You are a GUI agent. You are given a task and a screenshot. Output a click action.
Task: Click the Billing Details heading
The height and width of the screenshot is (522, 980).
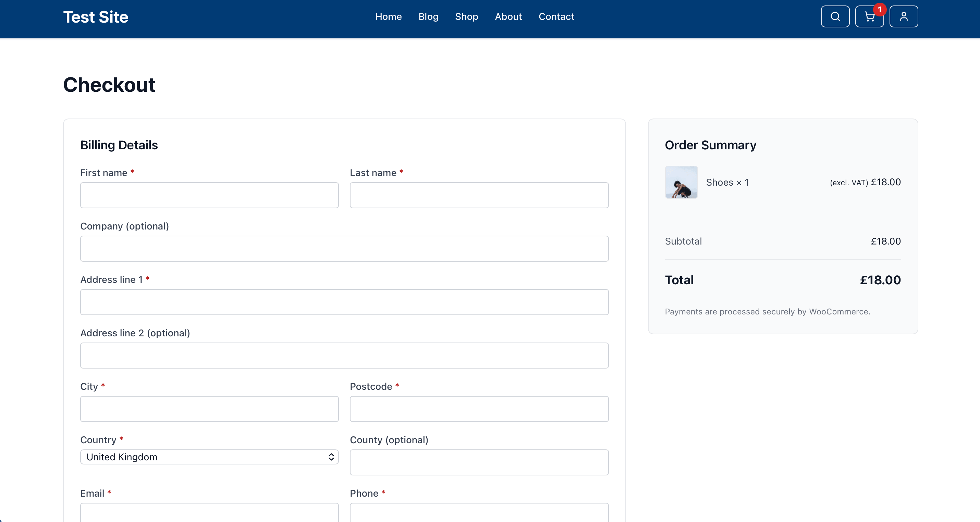pyautogui.click(x=119, y=145)
